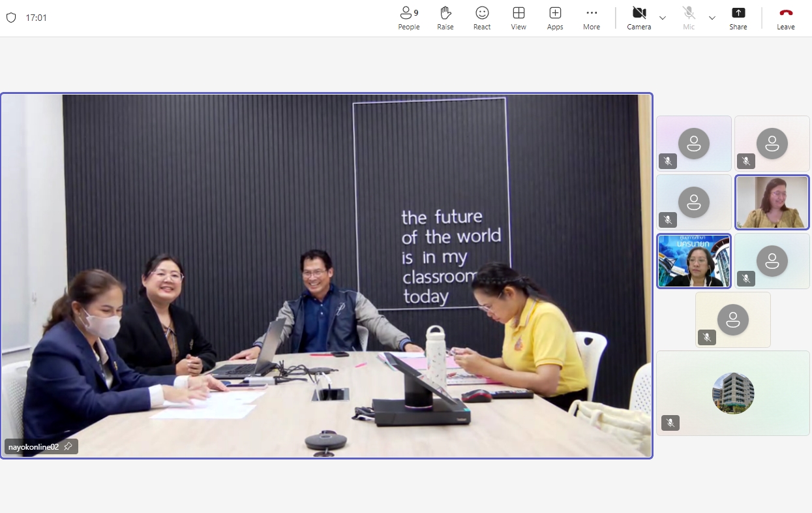
Task: Select the nayokonline02 name label
Action: coord(34,447)
